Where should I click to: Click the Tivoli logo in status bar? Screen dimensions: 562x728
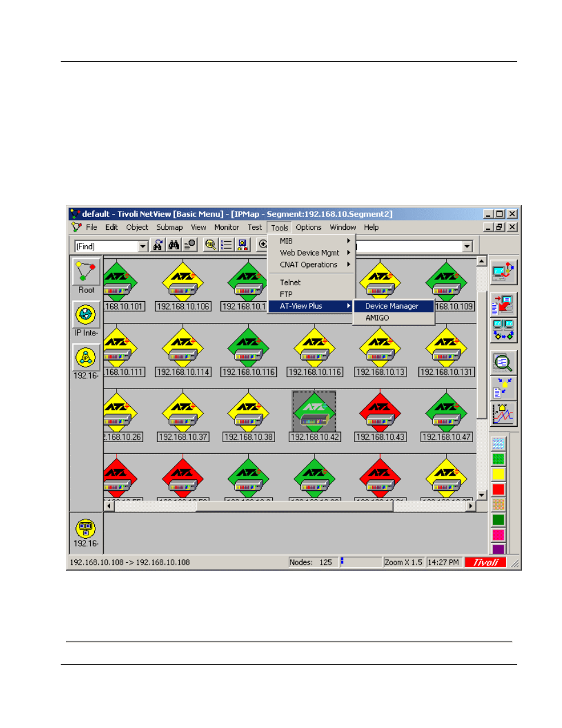click(x=485, y=562)
